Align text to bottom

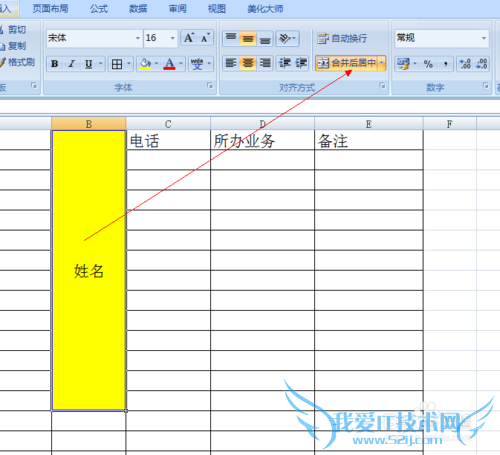(x=265, y=38)
